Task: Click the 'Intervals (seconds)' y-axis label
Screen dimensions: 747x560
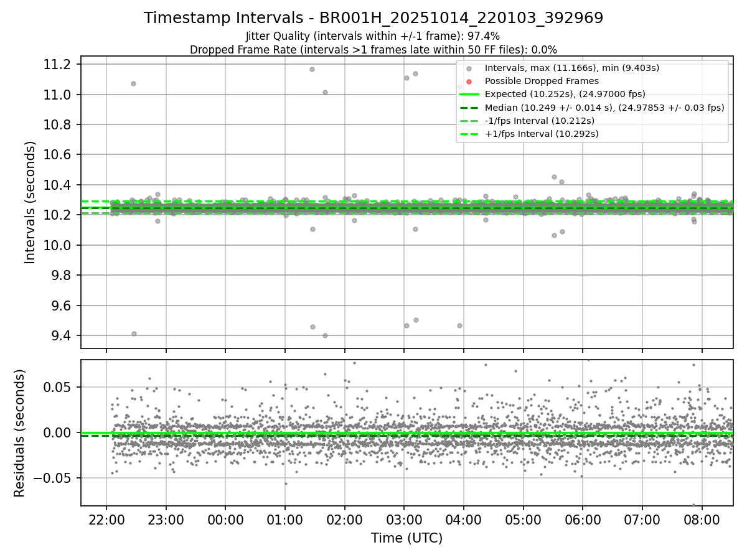Action: 30,202
